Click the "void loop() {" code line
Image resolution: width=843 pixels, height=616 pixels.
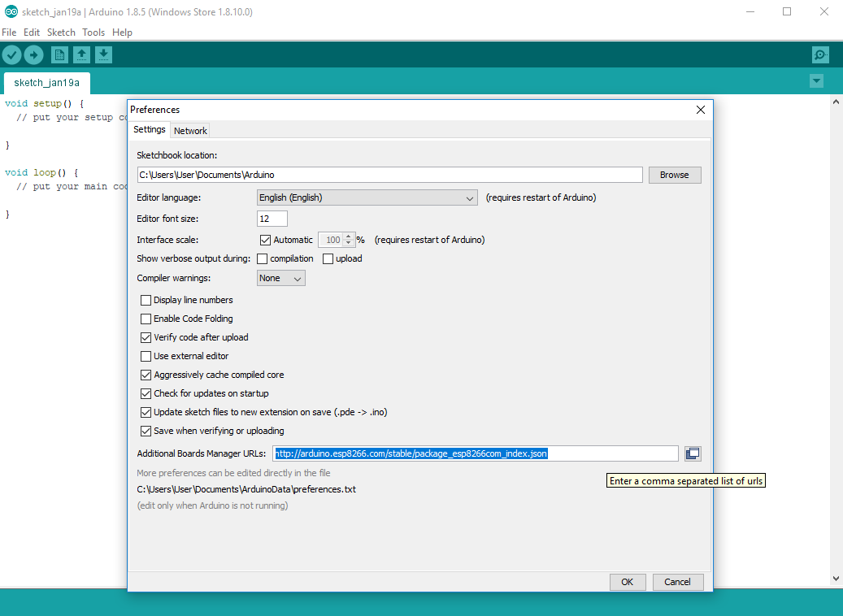(x=41, y=172)
